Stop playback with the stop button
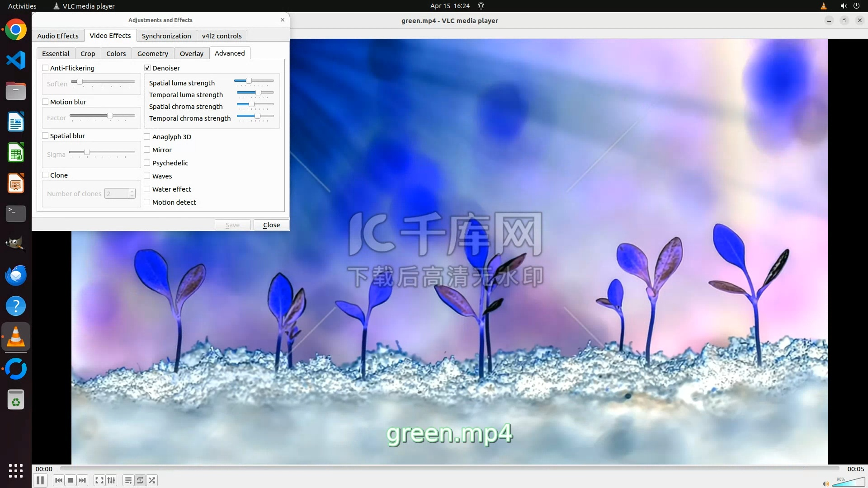 71,480
